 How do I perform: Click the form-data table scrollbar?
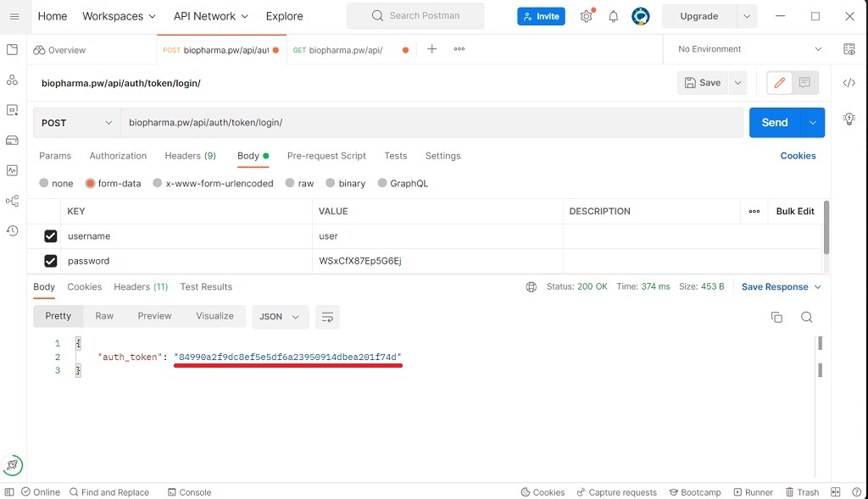point(826,227)
